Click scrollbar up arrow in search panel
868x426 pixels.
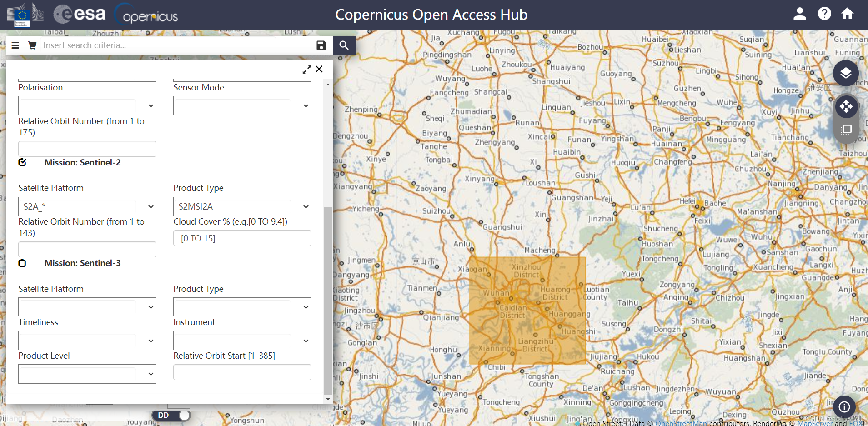(x=328, y=85)
